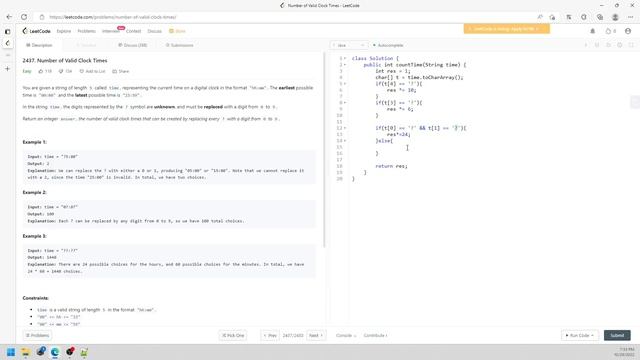640x360 pixels.
Task: Click the editor shortcuts icon
Action: [x=597, y=45]
